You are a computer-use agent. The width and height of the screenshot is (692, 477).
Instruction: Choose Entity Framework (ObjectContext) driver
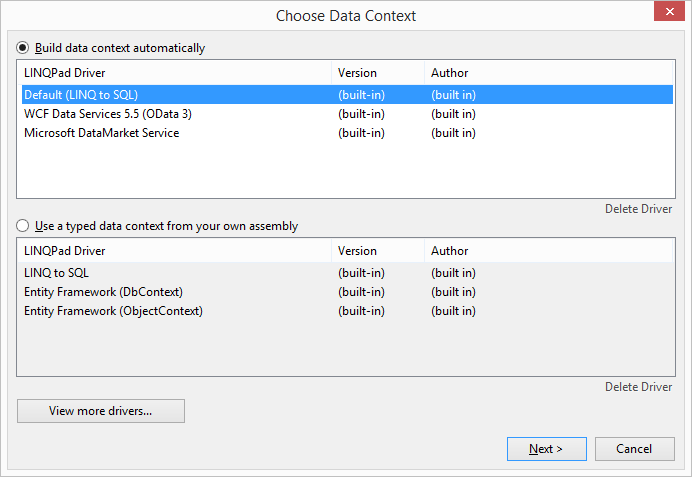pos(347,311)
